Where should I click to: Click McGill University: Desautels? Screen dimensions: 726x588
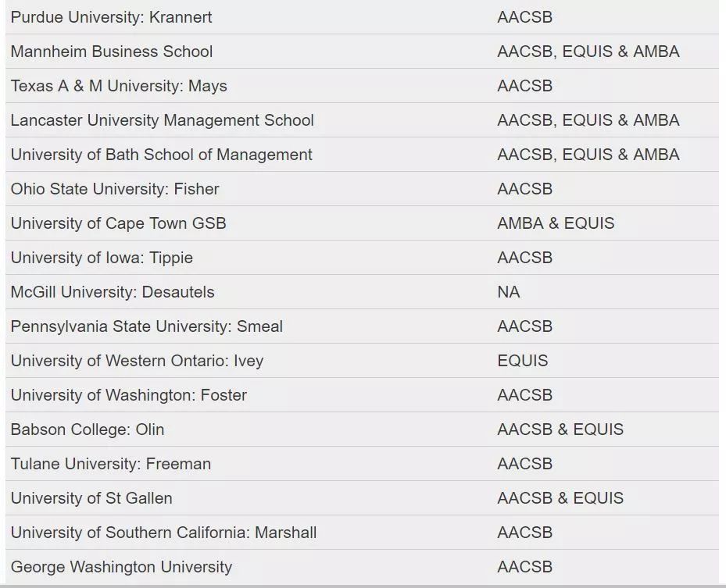[x=113, y=292]
